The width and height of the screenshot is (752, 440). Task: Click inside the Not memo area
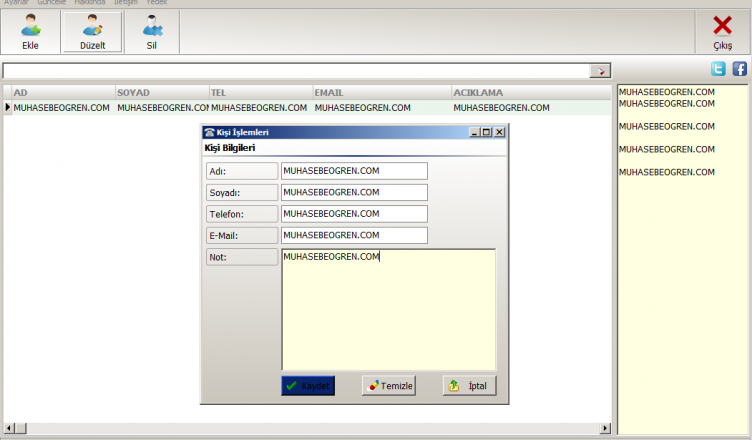(x=388, y=309)
